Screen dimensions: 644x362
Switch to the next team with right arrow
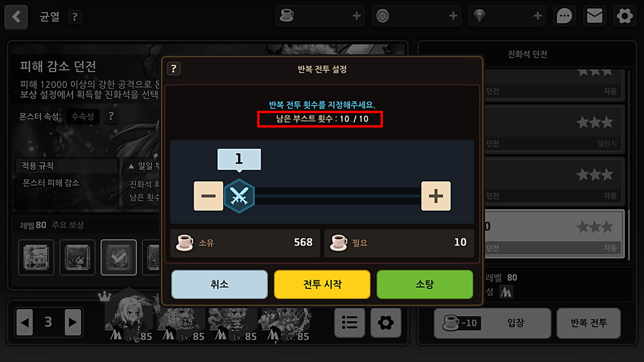73,322
